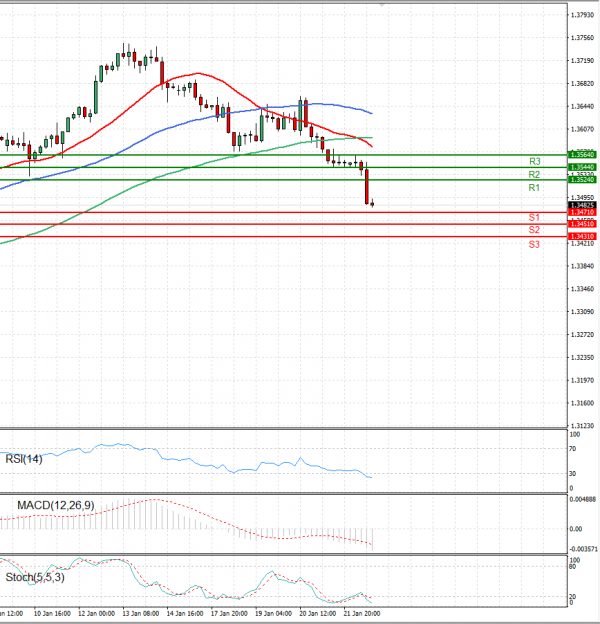Click the green 1.35440 price tag
The width and height of the screenshot is (600, 624).
pos(582,167)
